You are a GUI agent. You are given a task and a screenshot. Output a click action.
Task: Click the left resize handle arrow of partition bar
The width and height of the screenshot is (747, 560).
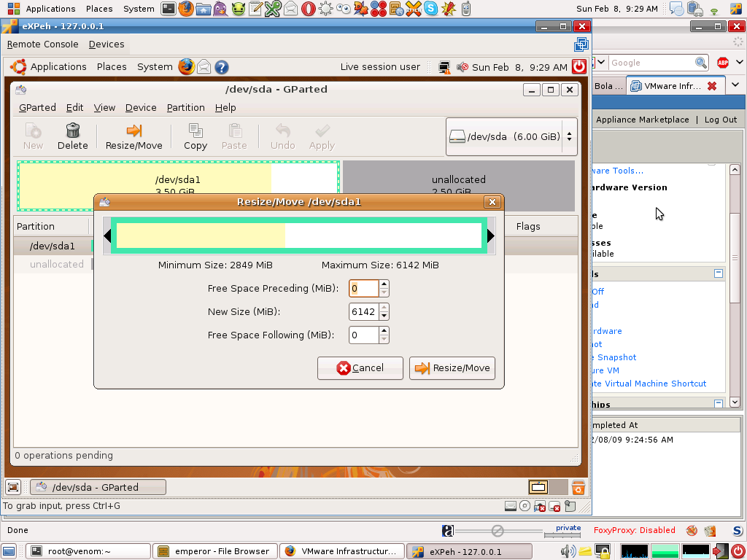[107, 236]
